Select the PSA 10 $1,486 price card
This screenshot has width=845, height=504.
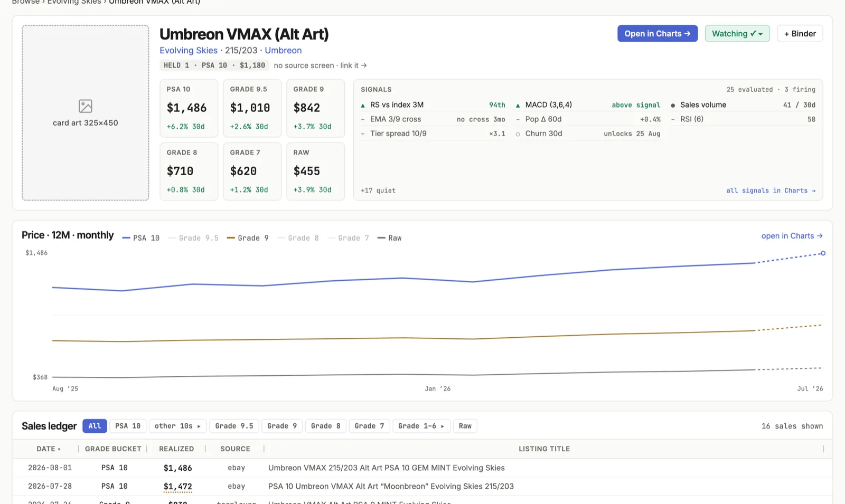click(189, 108)
